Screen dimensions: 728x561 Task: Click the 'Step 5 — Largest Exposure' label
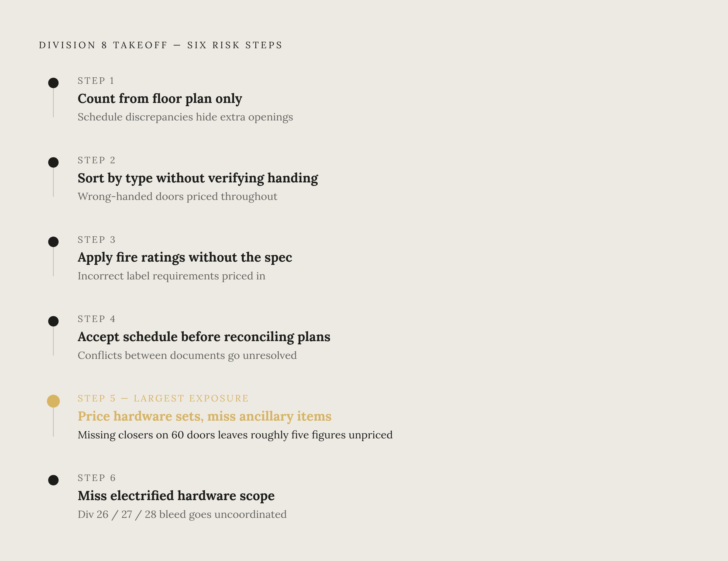click(163, 399)
